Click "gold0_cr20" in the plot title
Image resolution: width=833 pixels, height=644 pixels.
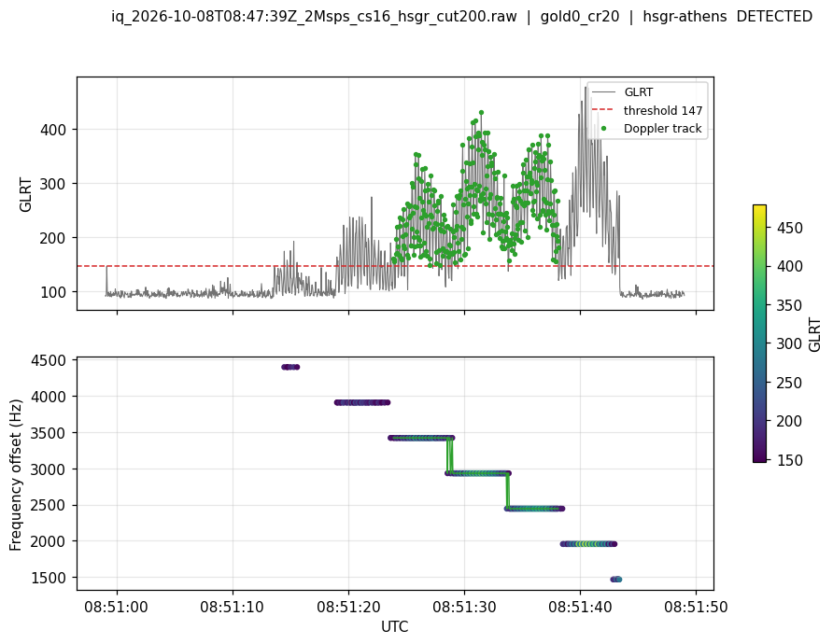click(x=580, y=17)
